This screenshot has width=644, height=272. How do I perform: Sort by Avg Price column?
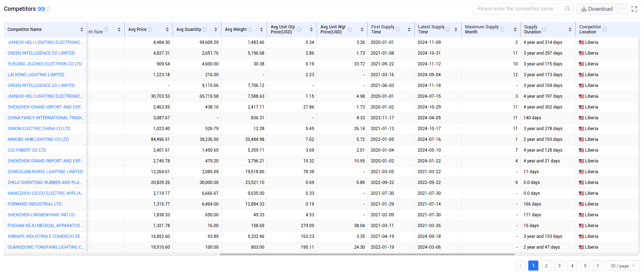tap(167, 29)
